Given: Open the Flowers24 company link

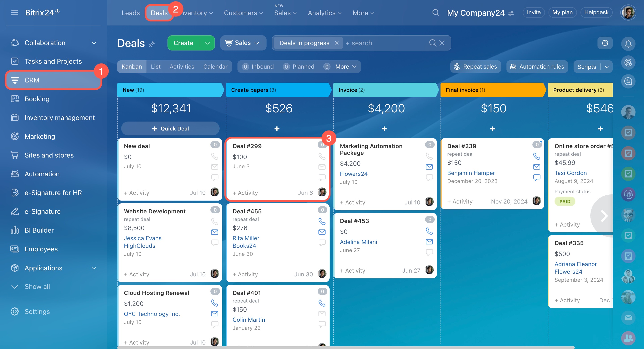Looking at the screenshot, I should pos(354,174).
